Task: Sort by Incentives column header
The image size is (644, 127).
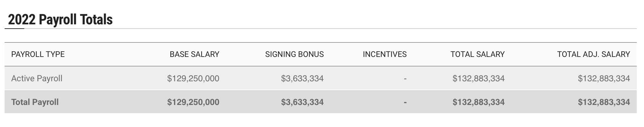Action: click(385, 54)
